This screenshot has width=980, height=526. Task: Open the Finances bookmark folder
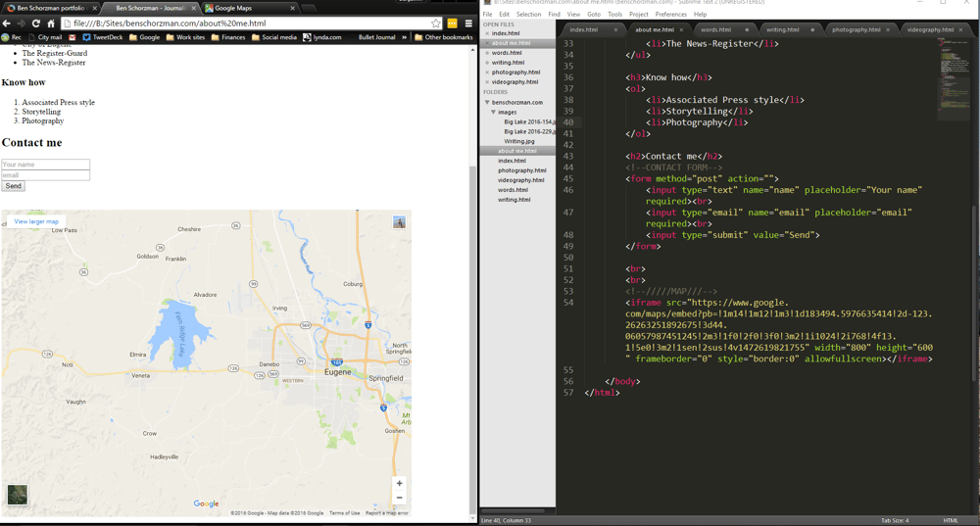(228, 37)
